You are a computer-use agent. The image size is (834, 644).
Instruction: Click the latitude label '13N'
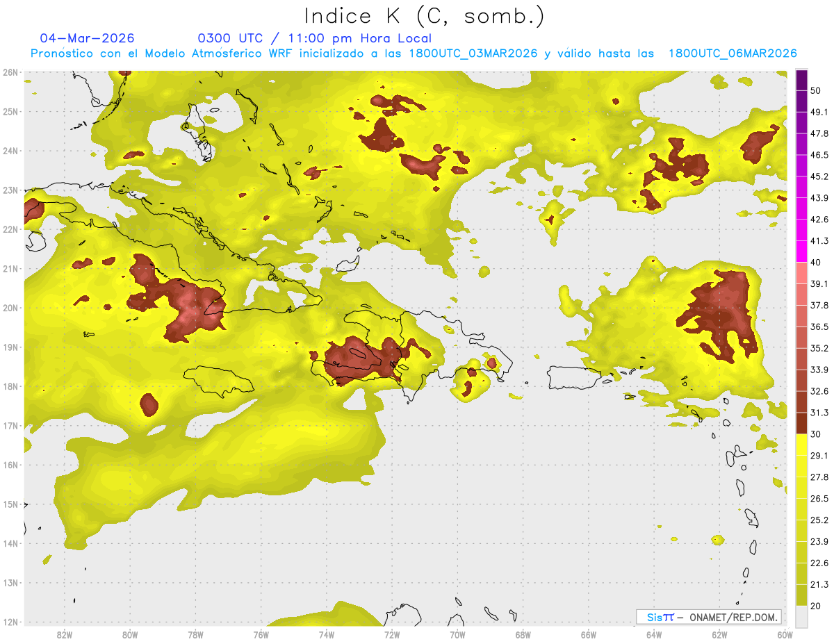coord(10,582)
